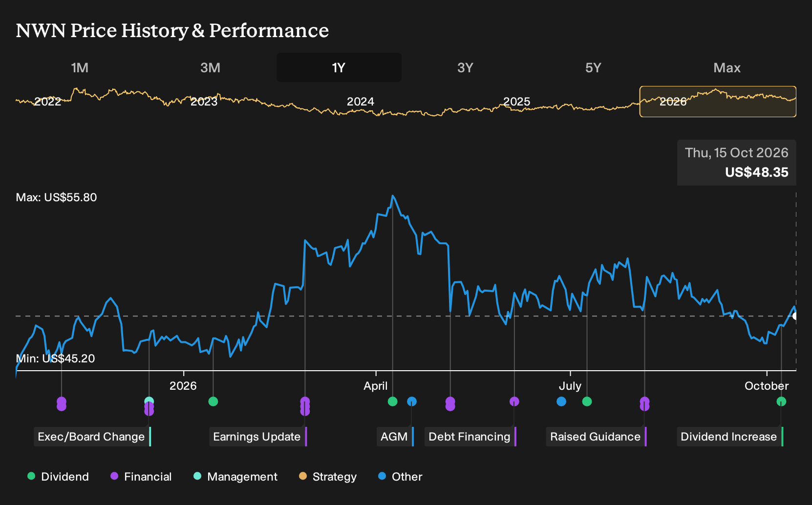Screen dimensions: 812x505
Task: Click the July axis label
Action: pyautogui.click(x=570, y=386)
